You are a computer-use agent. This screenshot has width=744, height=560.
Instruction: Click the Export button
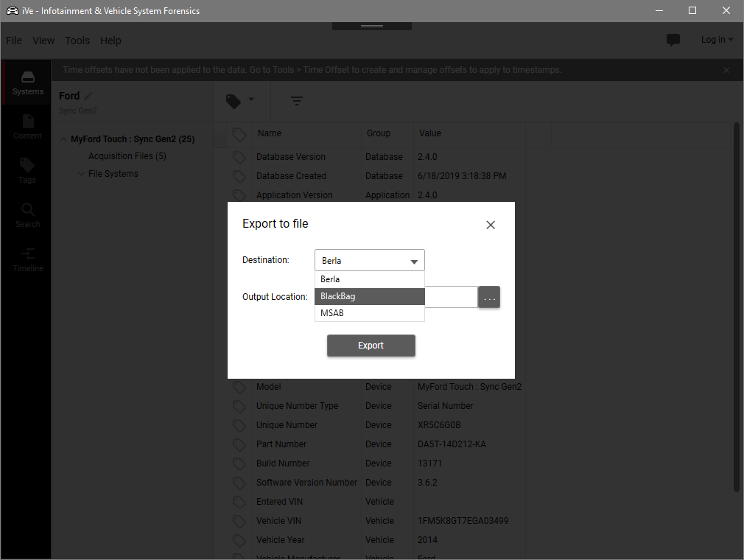pos(371,346)
